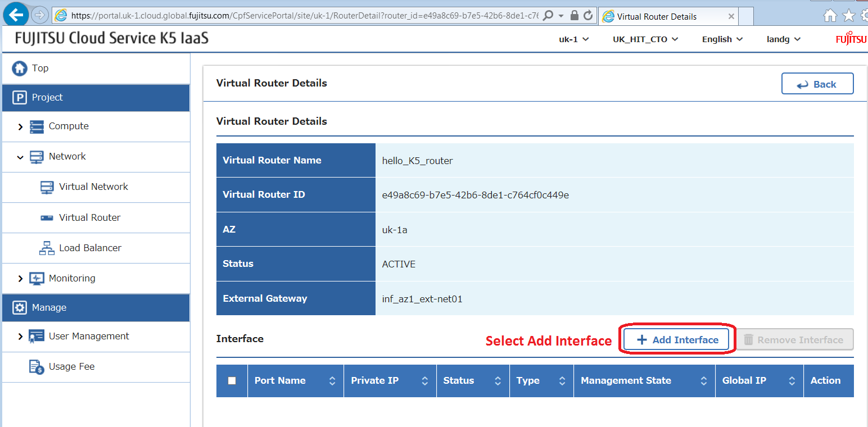Image resolution: width=868 pixels, height=427 pixels.
Task: Open the landg user dropdown
Action: pyautogui.click(x=784, y=39)
